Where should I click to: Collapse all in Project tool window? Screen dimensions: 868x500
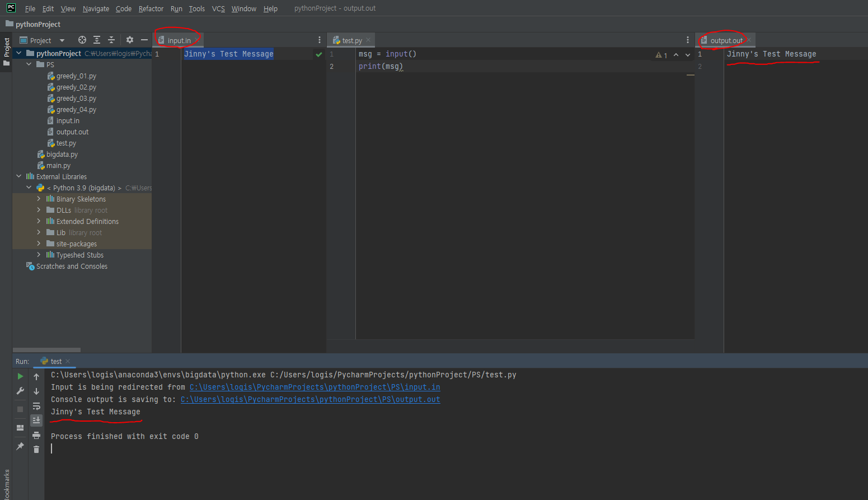tap(111, 40)
